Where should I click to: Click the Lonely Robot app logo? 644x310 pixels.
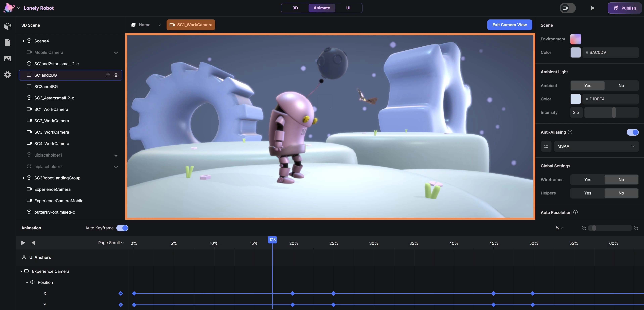(x=9, y=8)
